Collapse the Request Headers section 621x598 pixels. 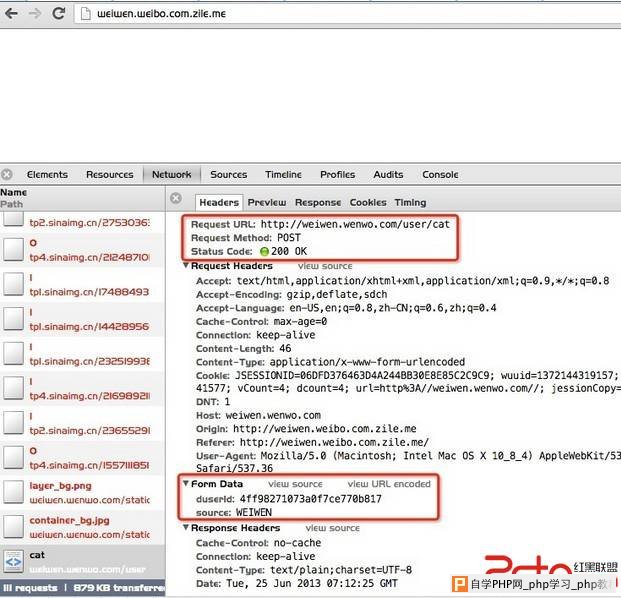click(x=186, y=265)
